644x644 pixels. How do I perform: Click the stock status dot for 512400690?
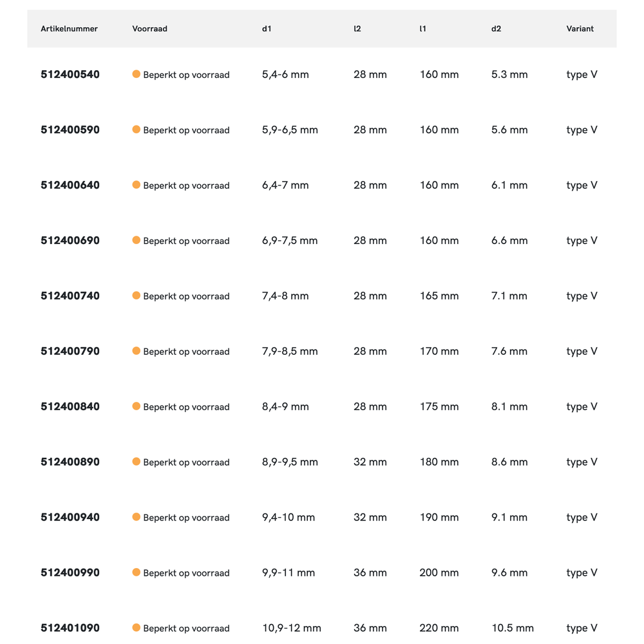136,240
